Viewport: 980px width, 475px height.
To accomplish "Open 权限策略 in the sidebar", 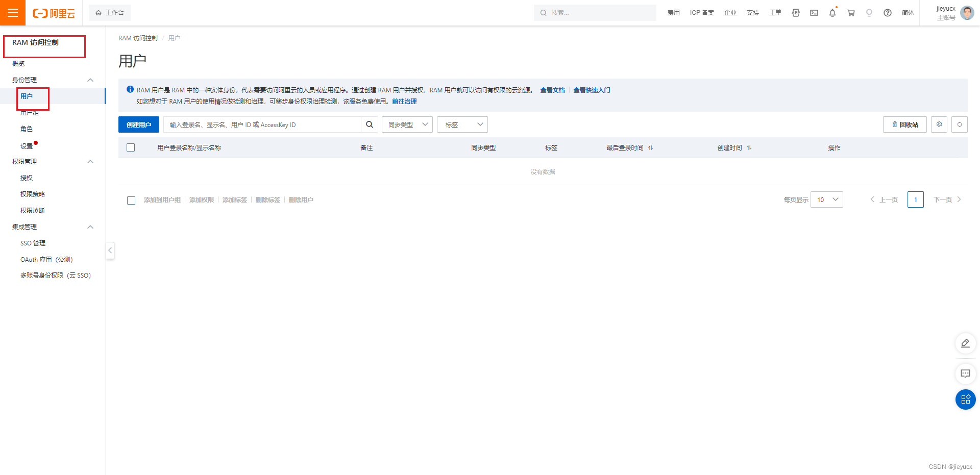I will pyautogui.click(x=33, y=194).
